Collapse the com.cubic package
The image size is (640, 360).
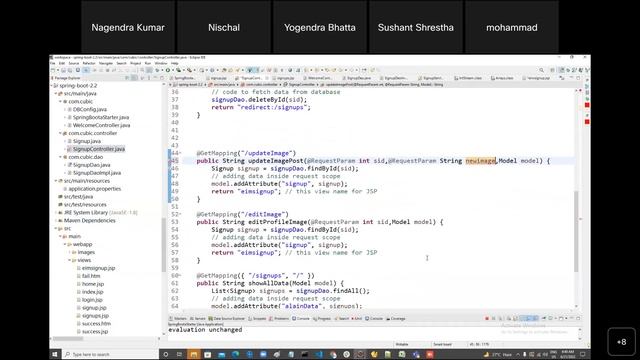(60, 101)
